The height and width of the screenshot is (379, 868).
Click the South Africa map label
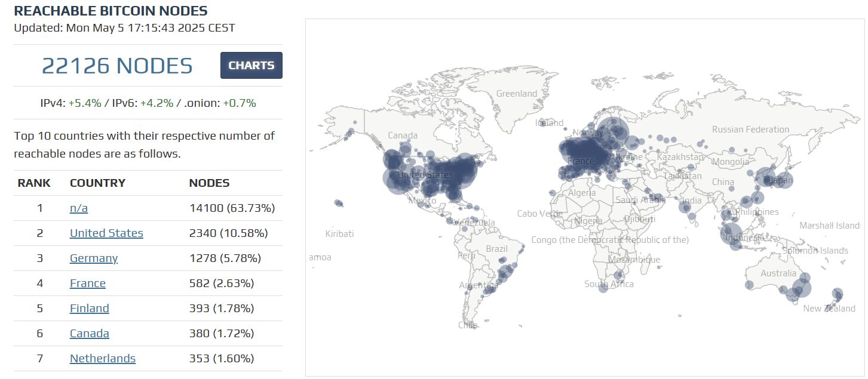tap(609, 284)
